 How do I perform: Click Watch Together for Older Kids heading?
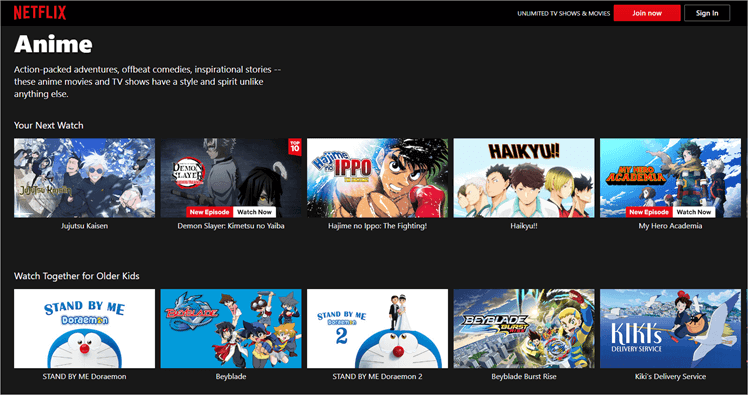click(x=77, y=276)
